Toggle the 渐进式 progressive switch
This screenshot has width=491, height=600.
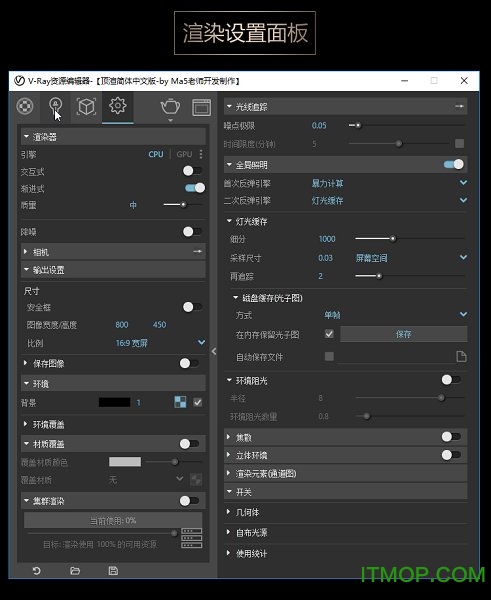[x=195, y=188]
